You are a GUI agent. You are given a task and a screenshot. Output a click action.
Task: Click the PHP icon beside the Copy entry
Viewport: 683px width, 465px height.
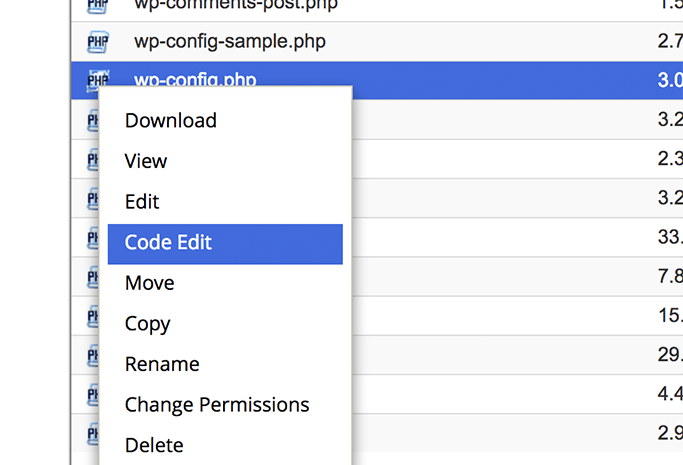pyautogui.click(x=93, y=317)
